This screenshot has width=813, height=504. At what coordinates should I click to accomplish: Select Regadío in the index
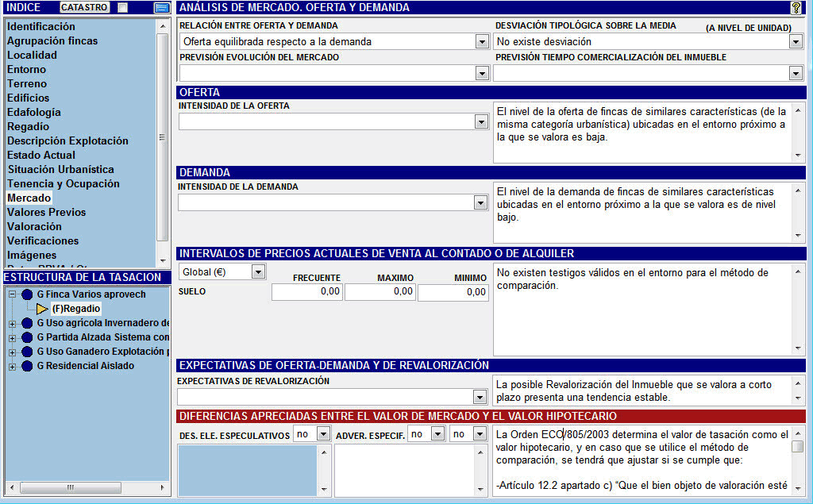(28, 126)
